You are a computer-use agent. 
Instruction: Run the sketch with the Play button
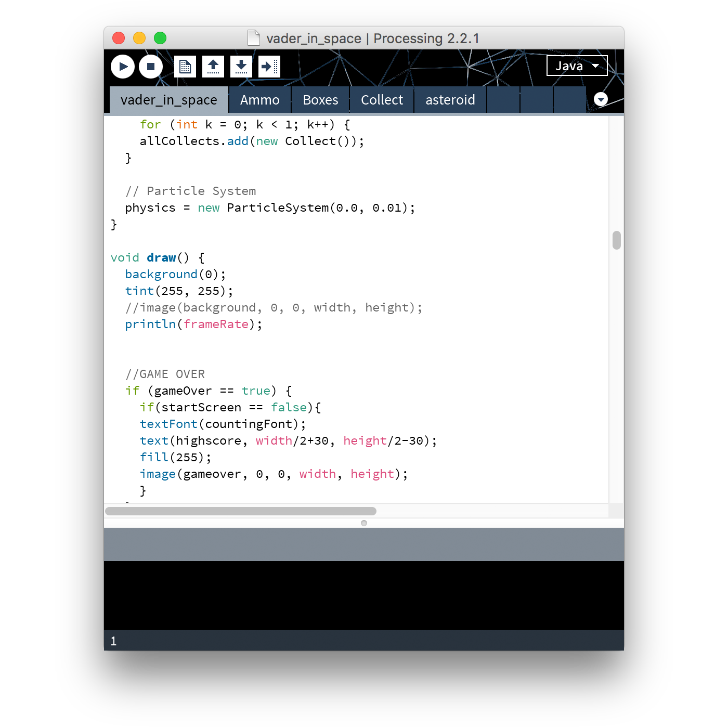123,67
